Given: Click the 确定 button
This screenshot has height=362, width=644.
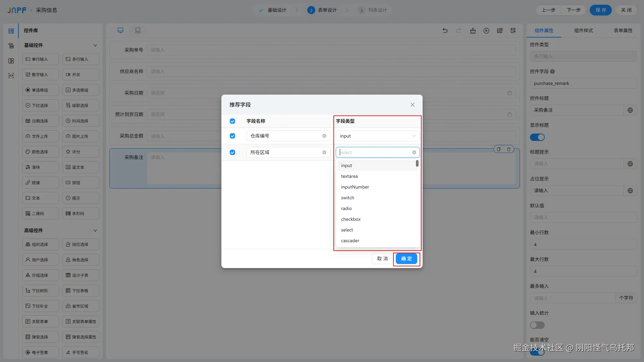Looking at the screenshot, I should (407, 259).
